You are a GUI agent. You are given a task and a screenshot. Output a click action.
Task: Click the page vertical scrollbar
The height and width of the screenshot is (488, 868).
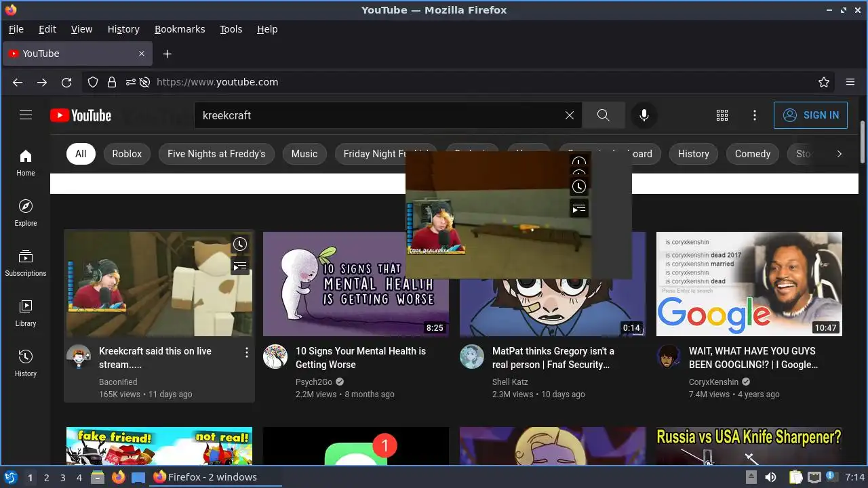click(863, 142)
